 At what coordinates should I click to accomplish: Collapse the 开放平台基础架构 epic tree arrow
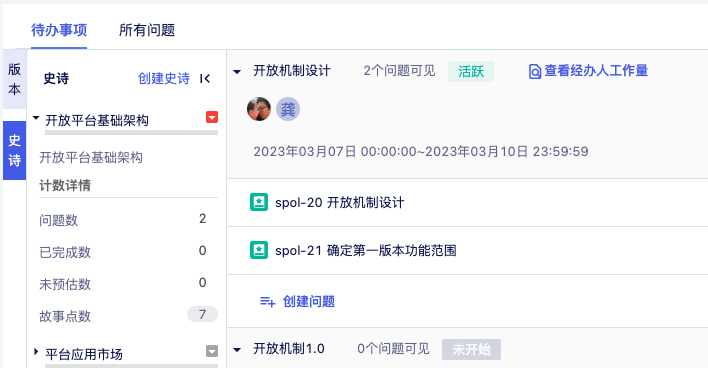click(36, 118)
